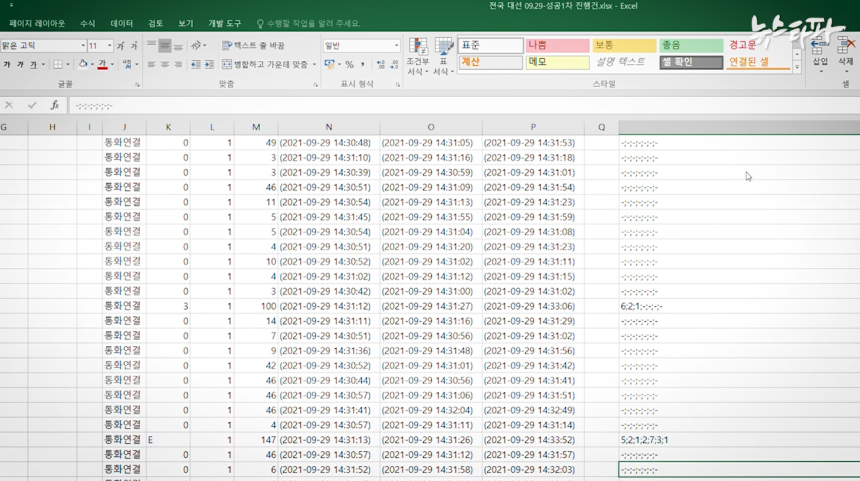The width and height of the screenshot is (860, 481).
Task: Select the cell containing 147
Action: click(256, 440)
